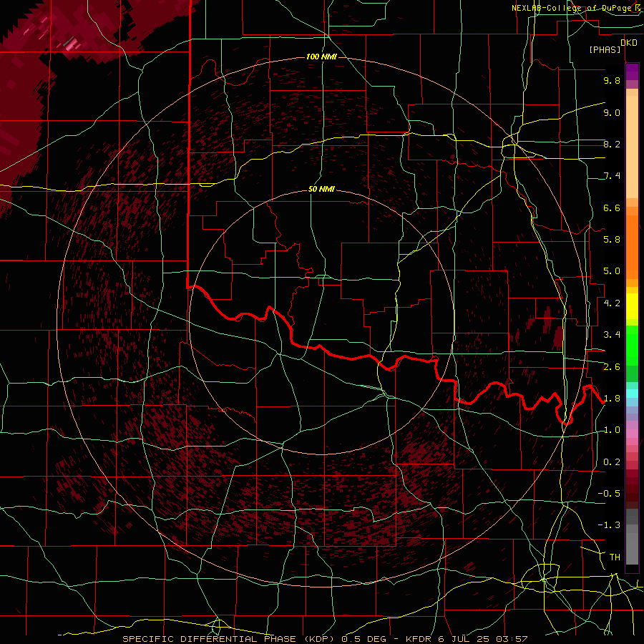Select the -1.3 legend value
The height and width of the screenshot is (644, 644).
tap(609, 525)
